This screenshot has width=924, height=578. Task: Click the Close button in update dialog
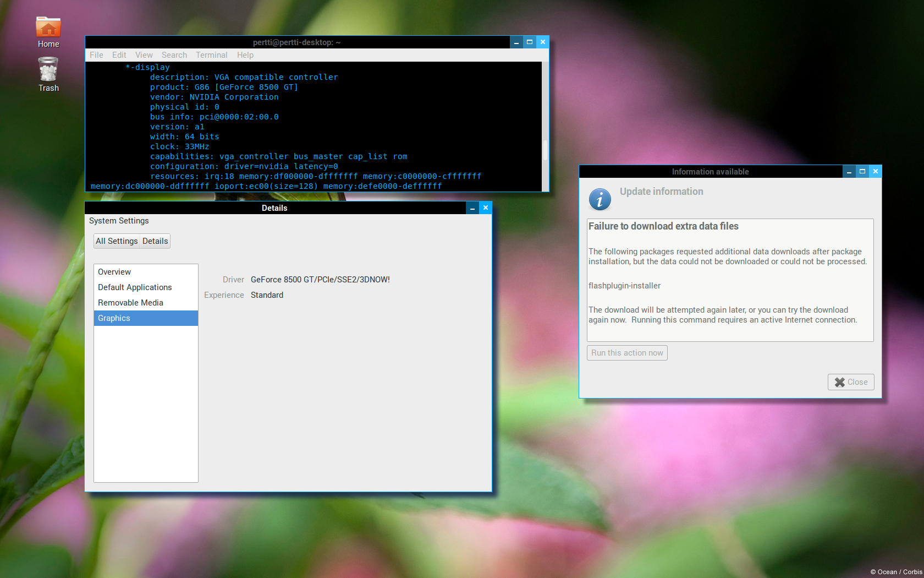[850, 382]
